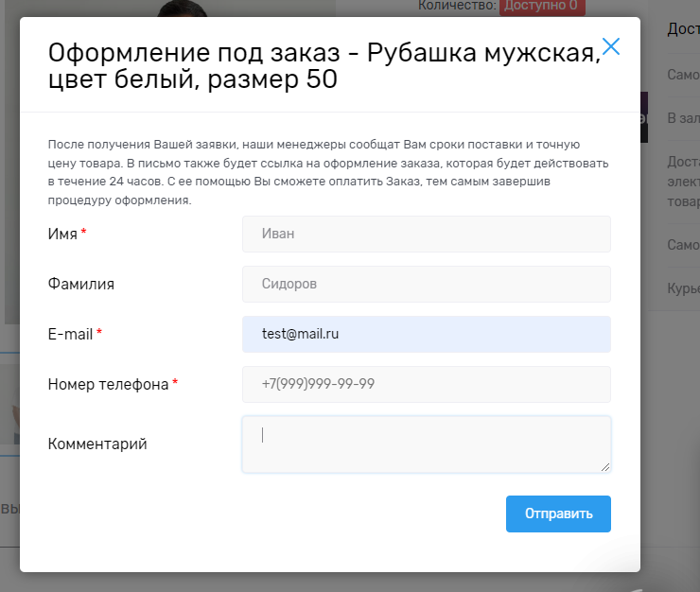
Task: Click the Оформление под заказ dialog title
Action: [x=322, y=66]
